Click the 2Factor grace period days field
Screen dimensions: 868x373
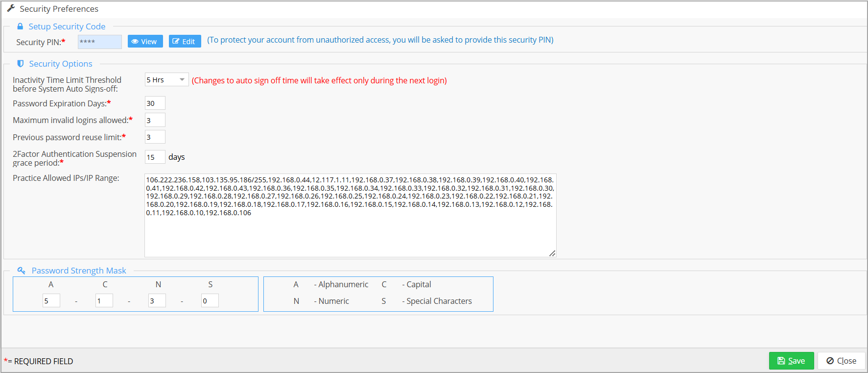click(155, 157)
